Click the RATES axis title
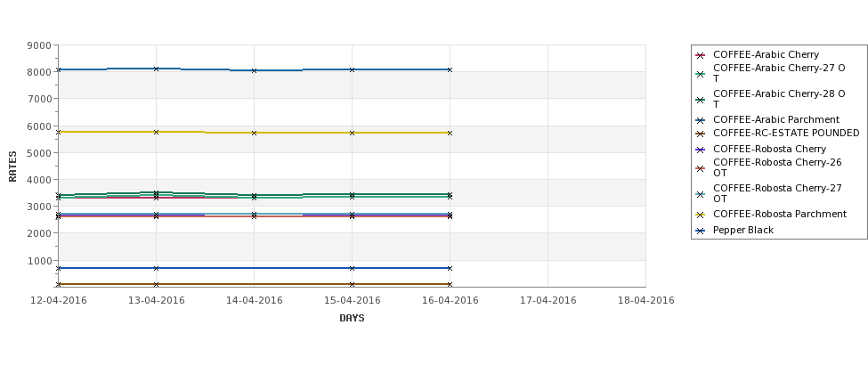Screen dimensions: 868x382 [x=12, y=167]
